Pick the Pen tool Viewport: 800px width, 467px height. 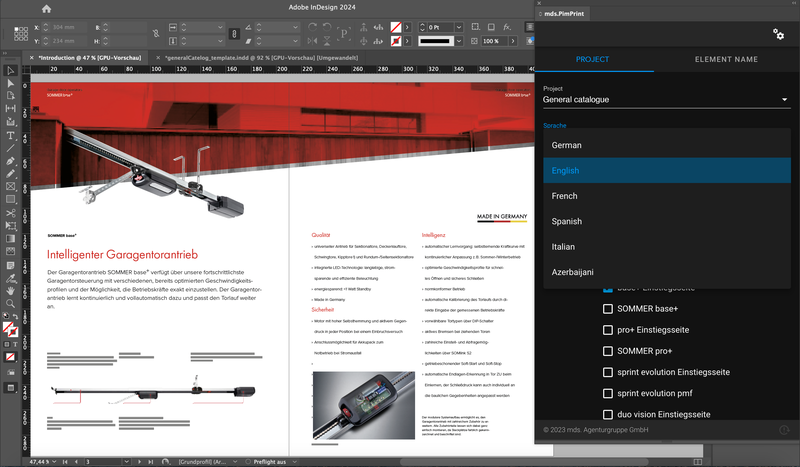pos(10,160)
